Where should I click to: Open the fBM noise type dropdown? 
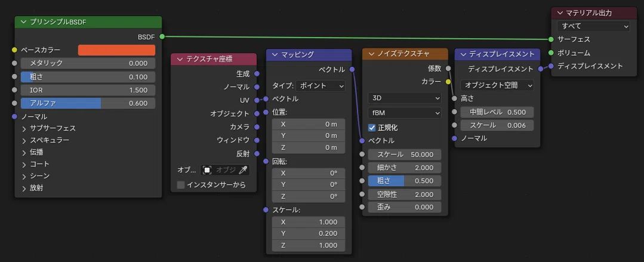click(405, 112)
